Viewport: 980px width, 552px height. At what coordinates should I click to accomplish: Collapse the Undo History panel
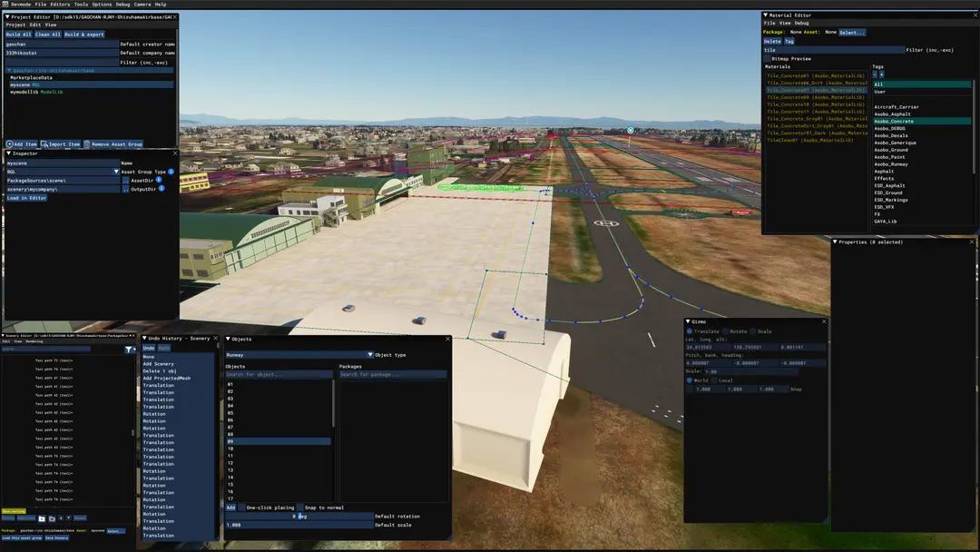point(144,339)
